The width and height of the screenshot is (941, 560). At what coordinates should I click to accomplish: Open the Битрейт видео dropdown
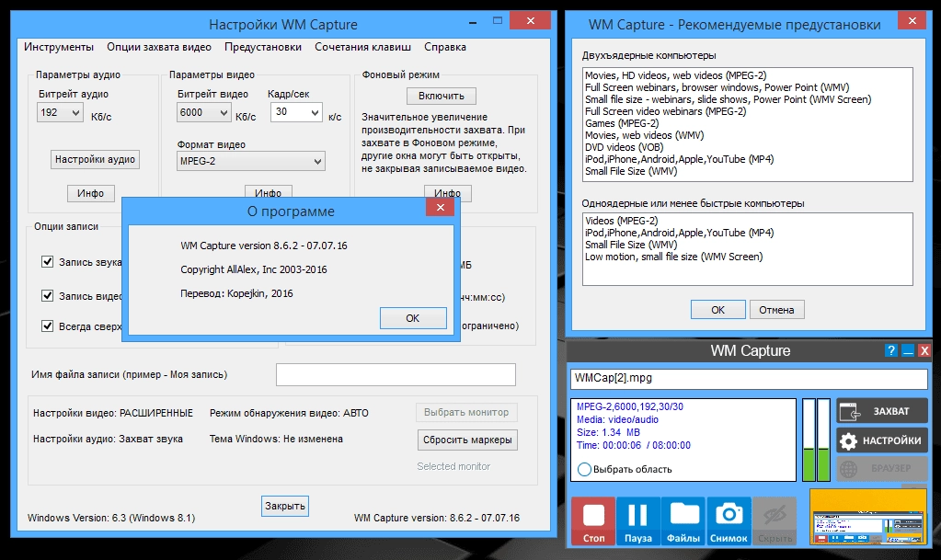pos(204,112)
